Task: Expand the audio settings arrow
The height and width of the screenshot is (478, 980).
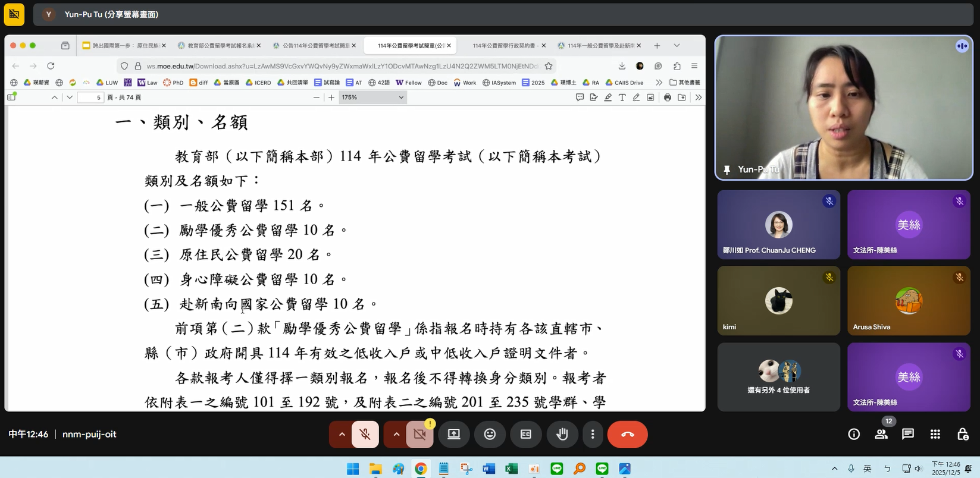Action: coord(342,435)
